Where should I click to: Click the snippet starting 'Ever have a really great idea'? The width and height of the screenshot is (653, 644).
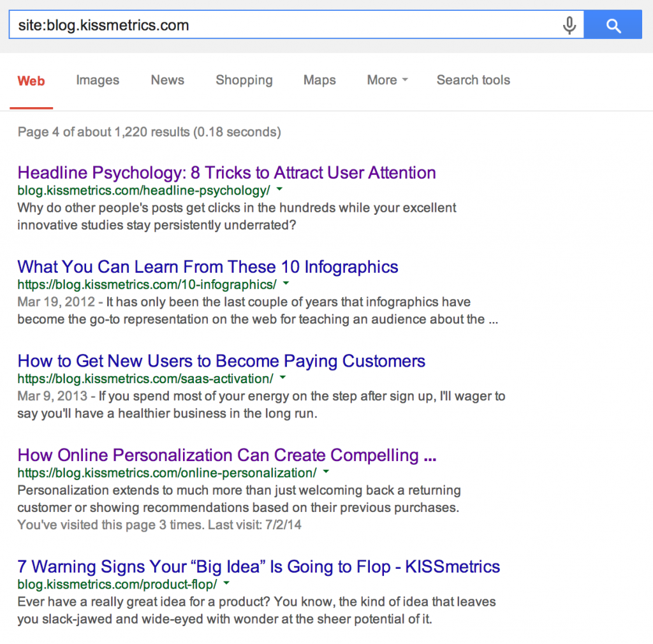(256, 610)
